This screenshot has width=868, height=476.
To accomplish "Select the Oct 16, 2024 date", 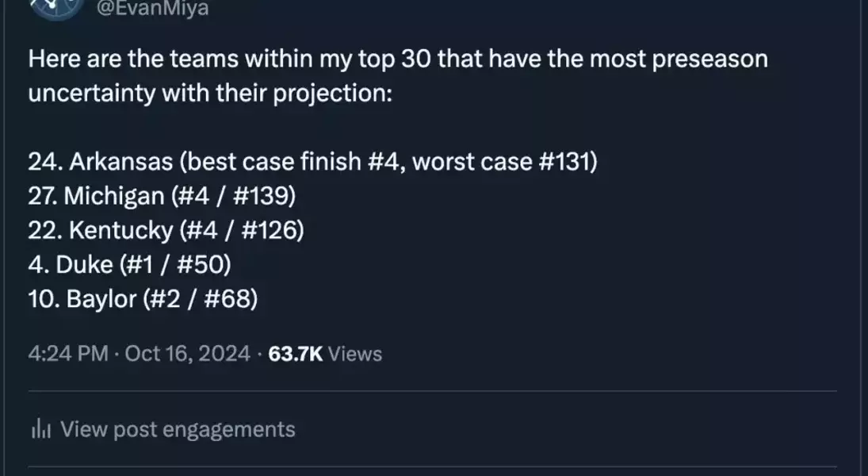I will pyautogui.click(x=188, y=354).
